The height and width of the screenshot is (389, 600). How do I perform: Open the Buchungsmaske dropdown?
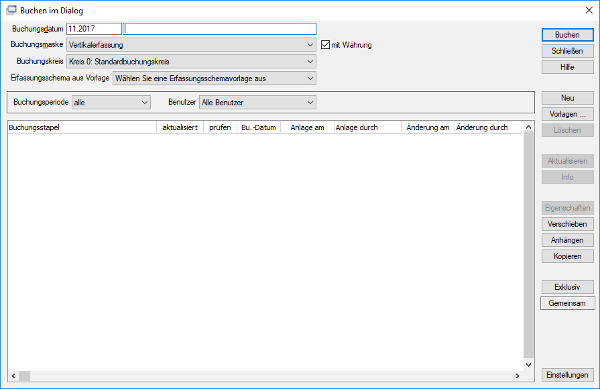click(191, 45)
